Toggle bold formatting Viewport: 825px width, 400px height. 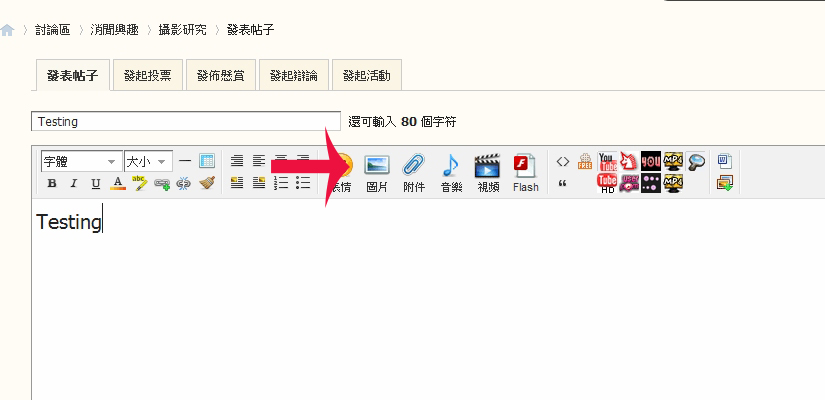point(52,183)
